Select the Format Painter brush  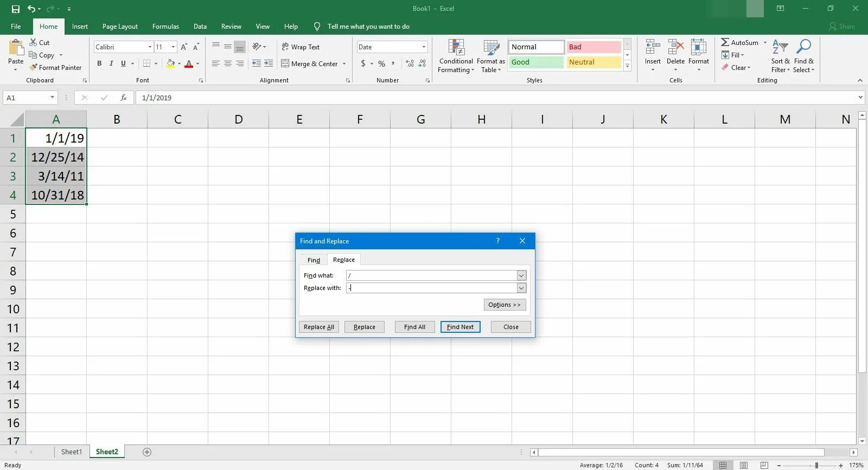[x=55, y=68]
